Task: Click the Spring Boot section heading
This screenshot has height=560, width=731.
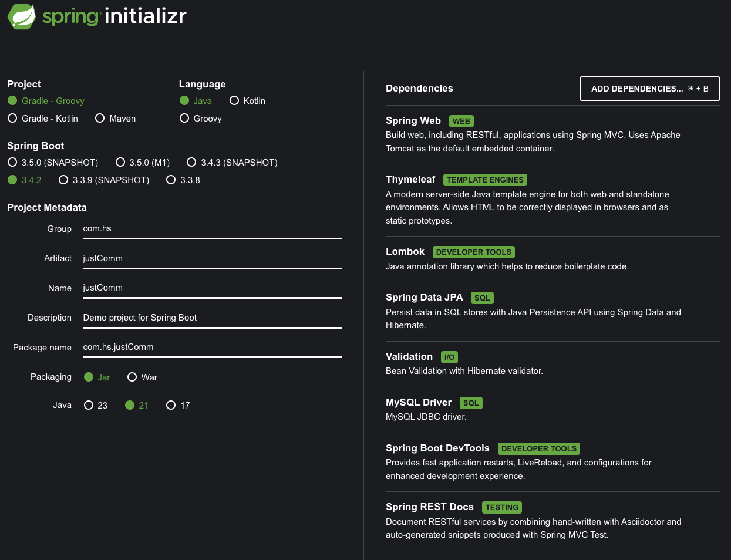Action: (x=36, y=146)
